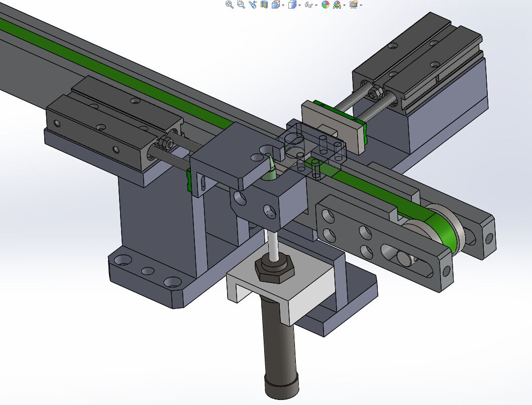
Task: Click the Hide/Show Items glasses icon
Action: [308, 5]
